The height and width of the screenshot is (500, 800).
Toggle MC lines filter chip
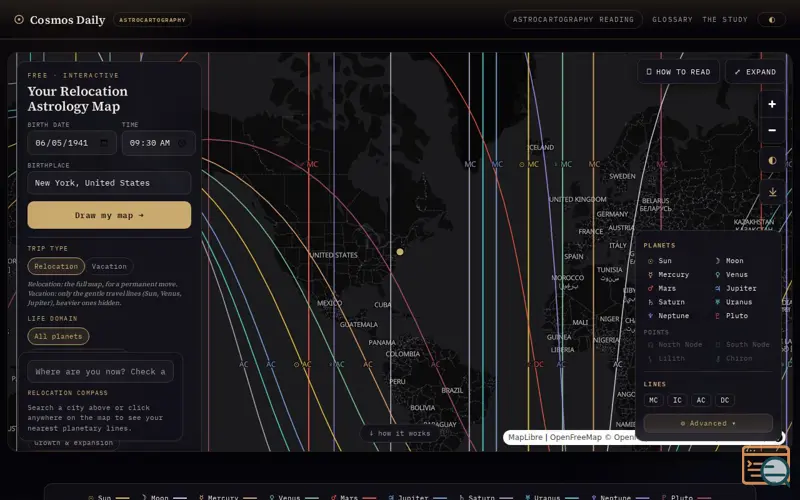[x=654, y=400]
